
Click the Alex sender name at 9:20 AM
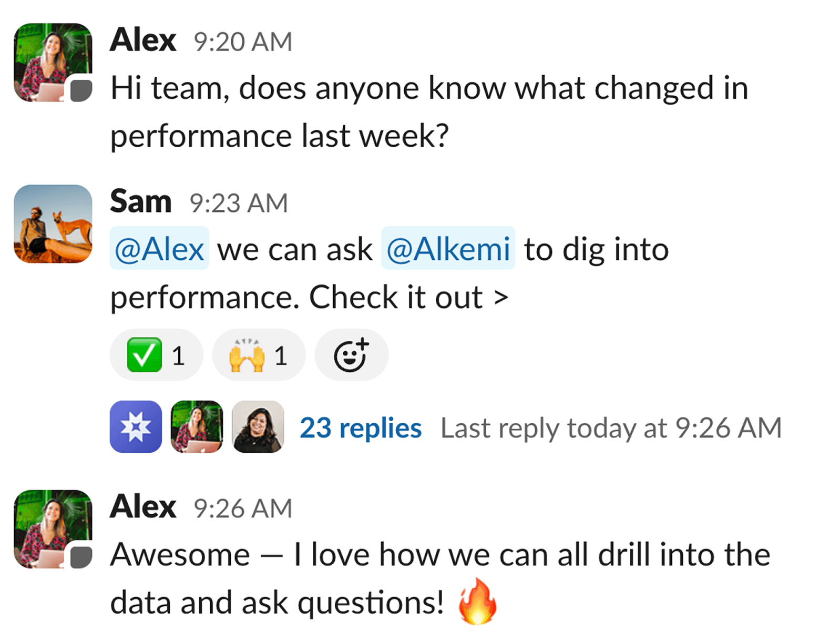pyautogui.click(x=143, y=40)
